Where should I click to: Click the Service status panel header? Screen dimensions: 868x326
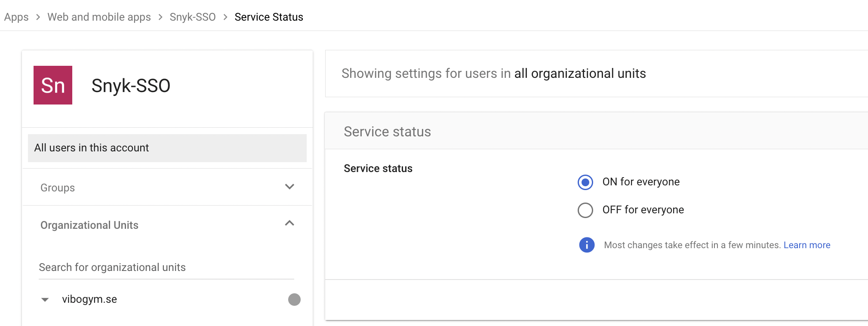coord(597,131)
